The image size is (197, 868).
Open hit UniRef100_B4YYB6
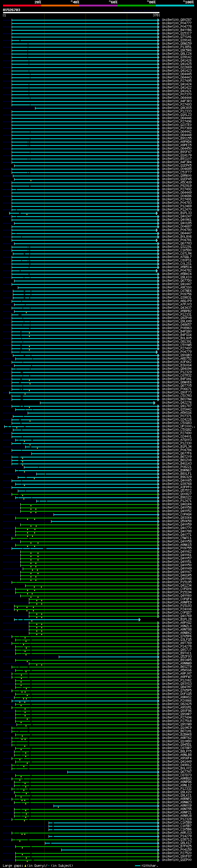tap(176, 30)
